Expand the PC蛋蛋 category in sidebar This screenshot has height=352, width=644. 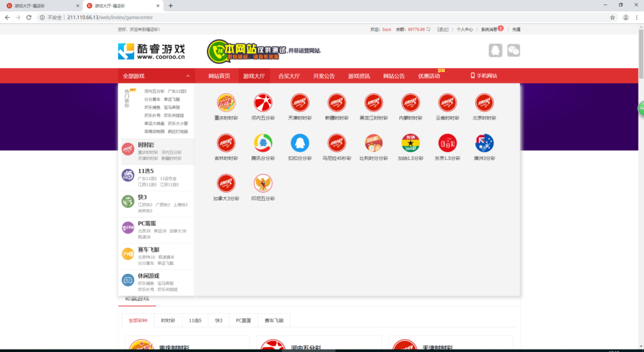pos(148,224)
